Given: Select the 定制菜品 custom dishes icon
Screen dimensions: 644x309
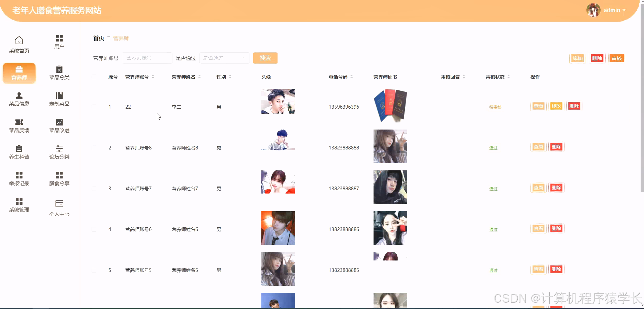Looking at the screenshot, I should point(59,99).
